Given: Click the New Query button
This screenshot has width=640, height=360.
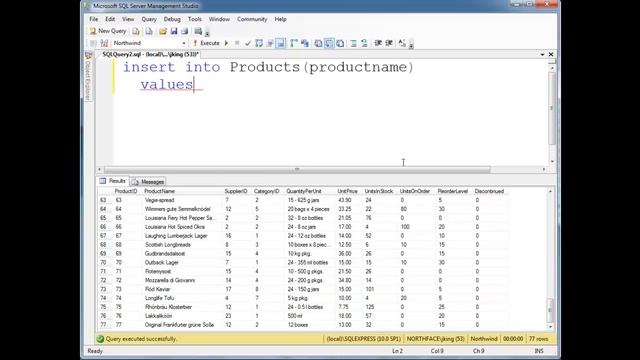Looking at the screenshot, I should click(108, 31).
